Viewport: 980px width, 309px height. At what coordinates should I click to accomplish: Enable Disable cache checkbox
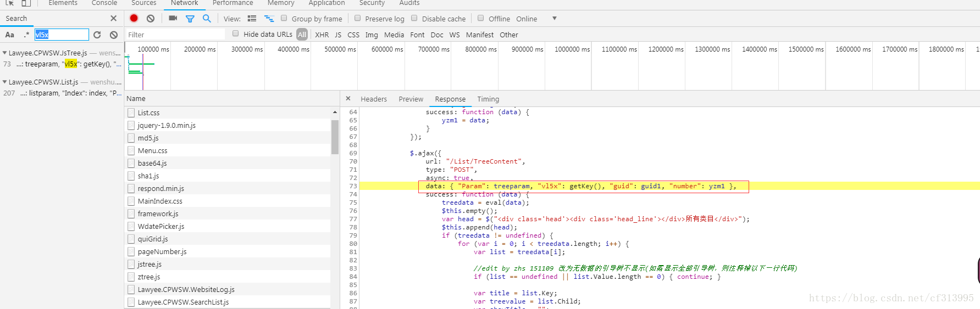click(x=414, y=18)
